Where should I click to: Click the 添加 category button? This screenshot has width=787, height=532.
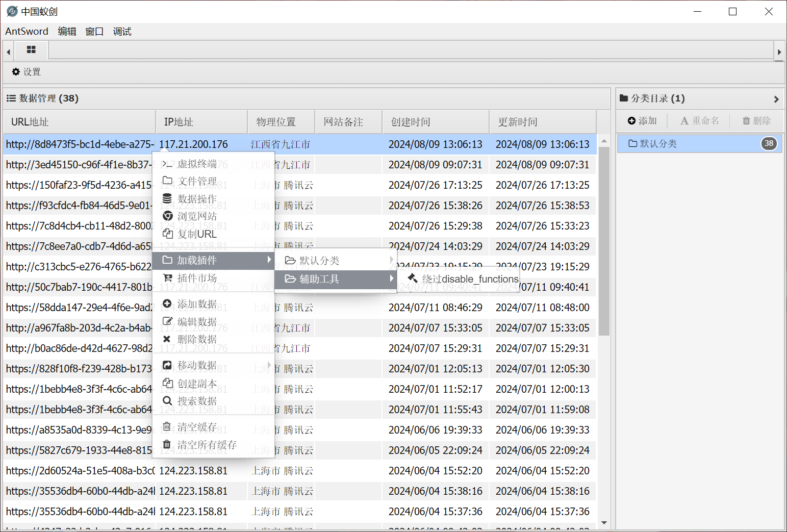(x=642, y=121)
